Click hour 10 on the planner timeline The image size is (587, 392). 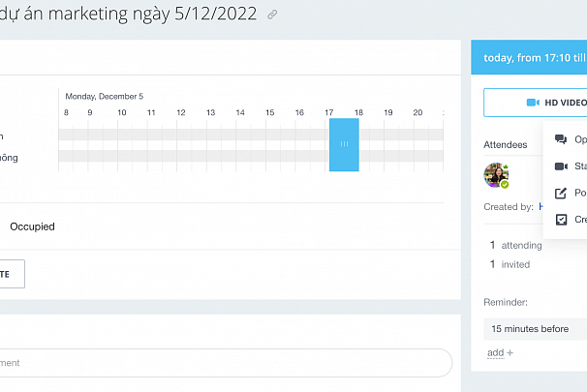[122, 112]
